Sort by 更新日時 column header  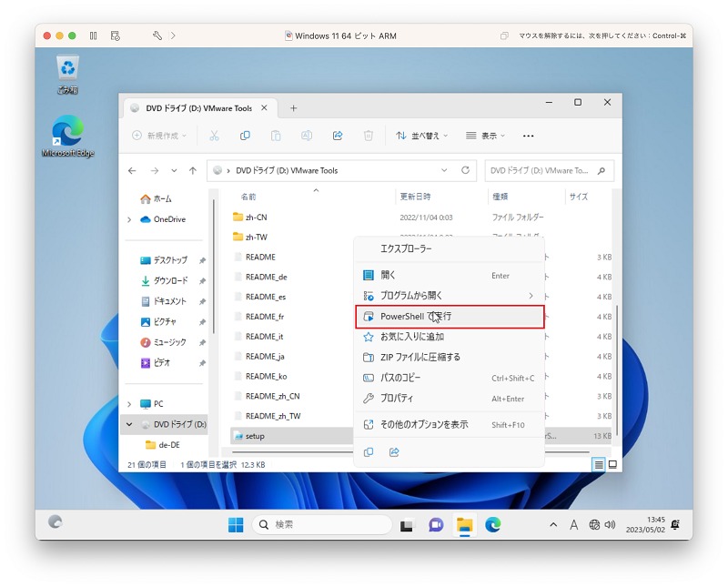click(416, 197)
